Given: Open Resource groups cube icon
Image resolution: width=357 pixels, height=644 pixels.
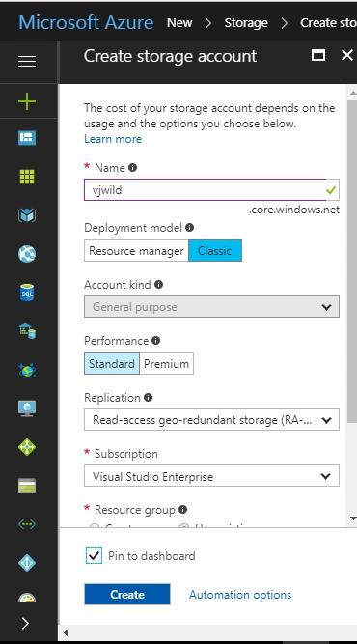Looking at the screenshot, I should coord(27,215).
